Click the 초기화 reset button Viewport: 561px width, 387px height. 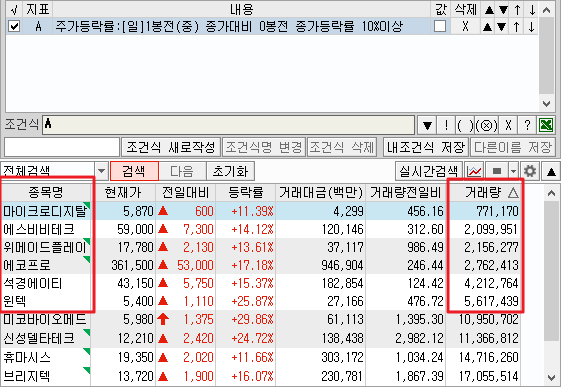click(230, 171)
